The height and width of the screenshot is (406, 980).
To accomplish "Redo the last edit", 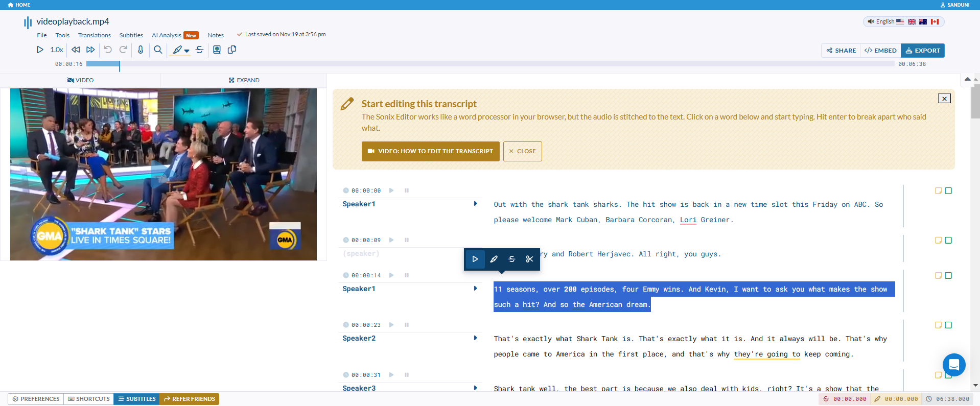I will 123,50.
